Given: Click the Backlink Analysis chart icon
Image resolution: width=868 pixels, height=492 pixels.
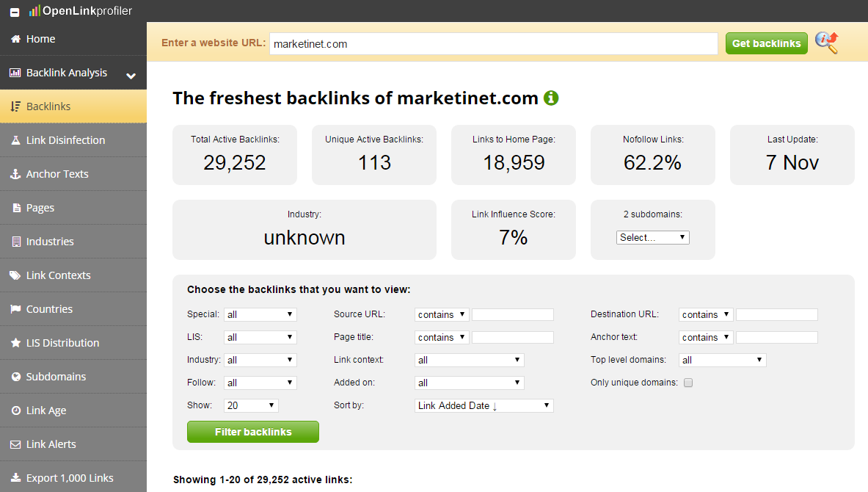Looking at the screenshot, I should [x=15, y=73].
